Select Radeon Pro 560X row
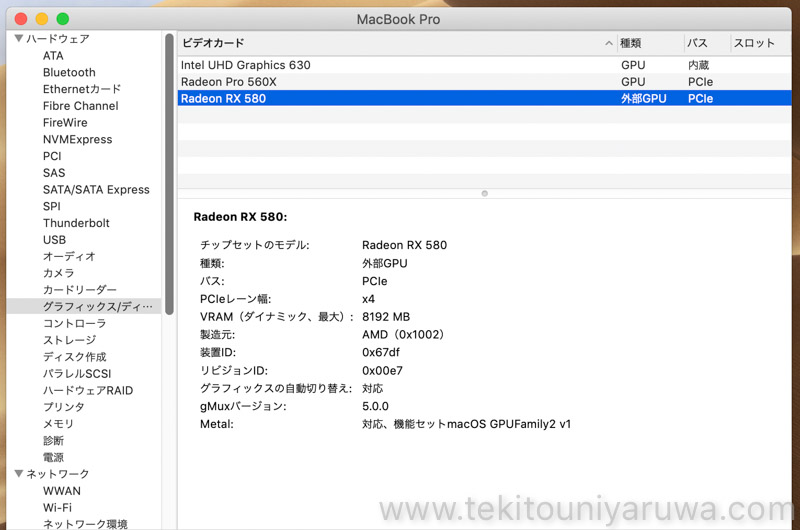Screen dimensions: 800x530 click(485, 82)
